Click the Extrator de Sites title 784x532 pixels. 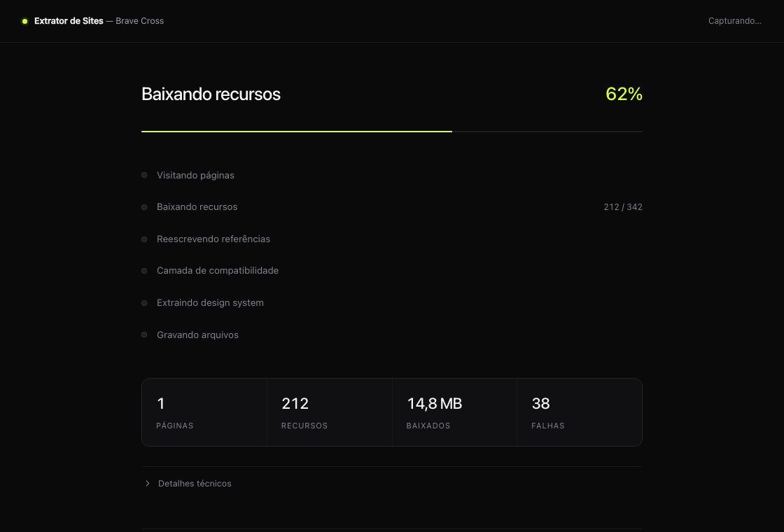pos(69,21)
